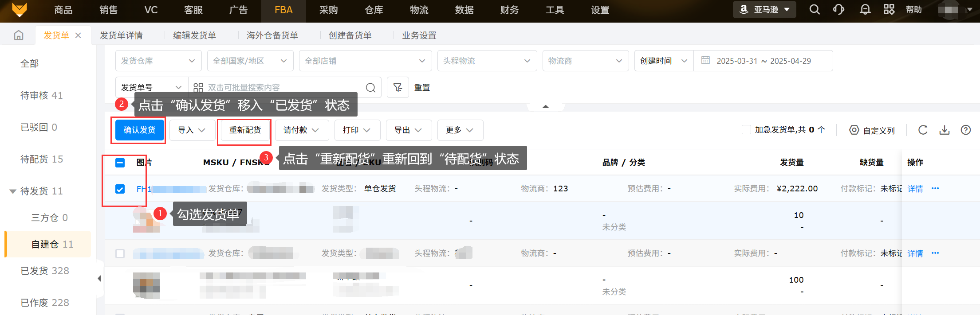Open the advanced filter funnel icon
The width and height of the screenshot is (980, 315).
click(x=398, y=87)
